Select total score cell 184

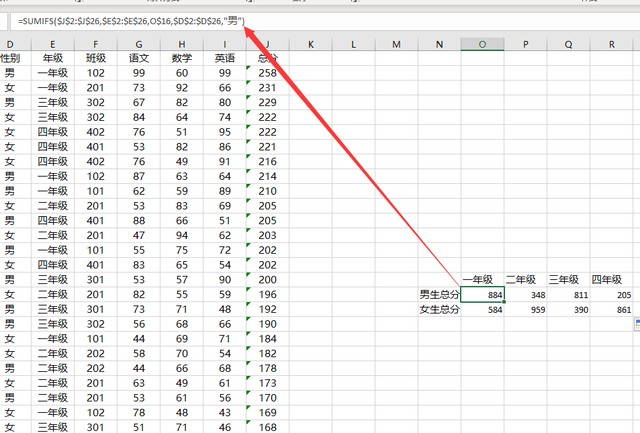(x=267, y=339)
